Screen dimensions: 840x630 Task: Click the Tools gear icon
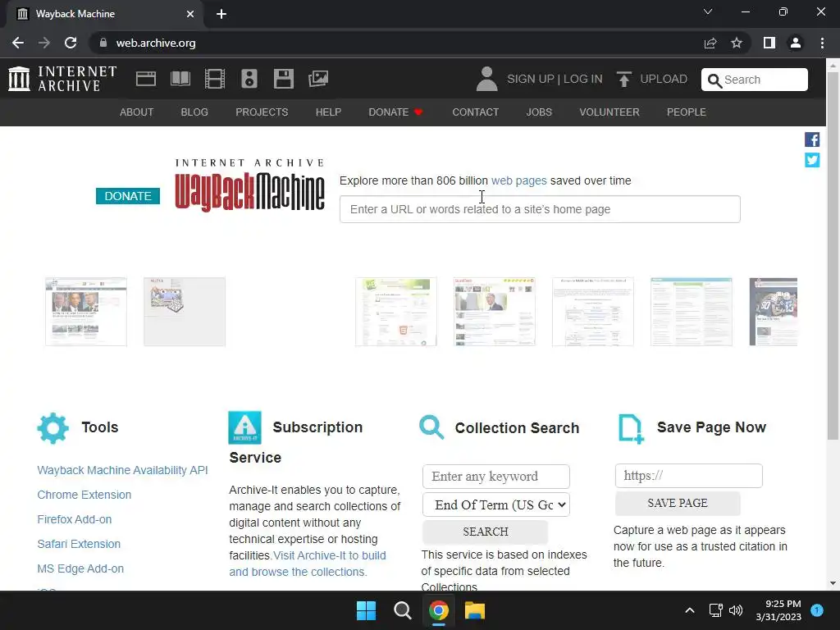pos(53,428)
